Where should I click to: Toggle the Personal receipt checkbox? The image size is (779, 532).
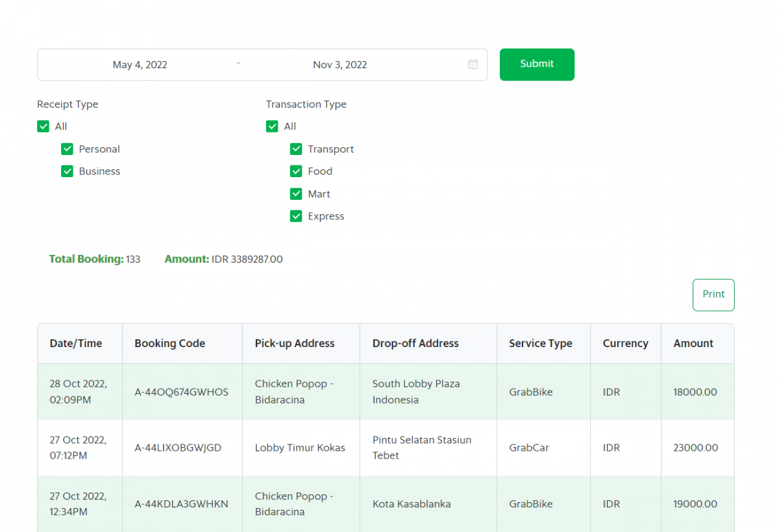coord(68,149)
